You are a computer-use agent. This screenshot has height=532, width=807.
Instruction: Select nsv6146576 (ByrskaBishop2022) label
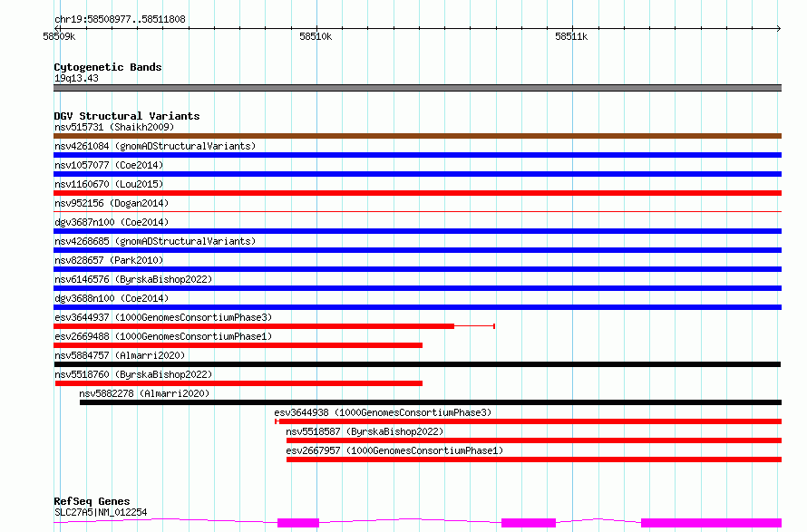[133, 279]
